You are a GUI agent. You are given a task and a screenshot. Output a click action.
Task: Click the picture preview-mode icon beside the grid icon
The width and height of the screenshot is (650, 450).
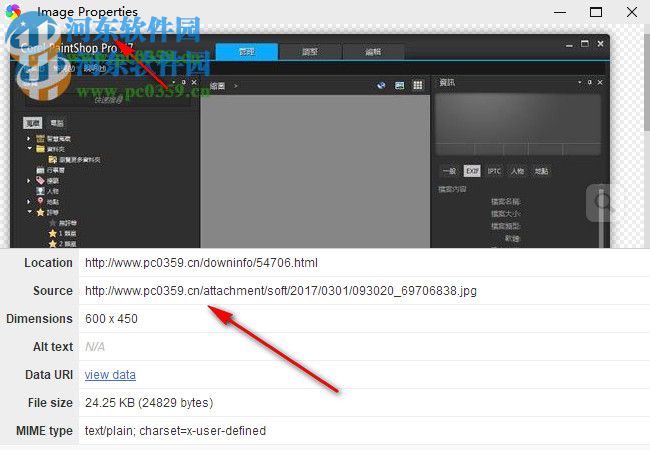pyautogui.click(x=400, y=85)
